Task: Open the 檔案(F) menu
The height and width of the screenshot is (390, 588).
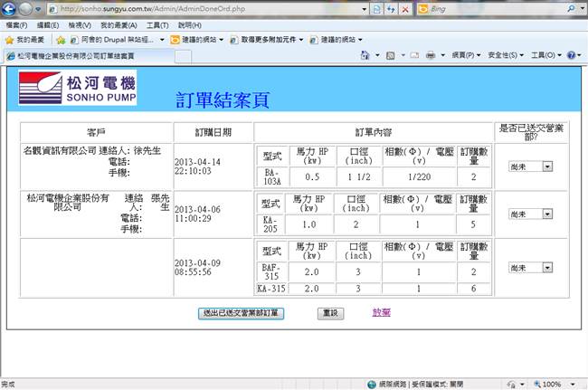Action: pyautogui.click(x=16, y=25)
